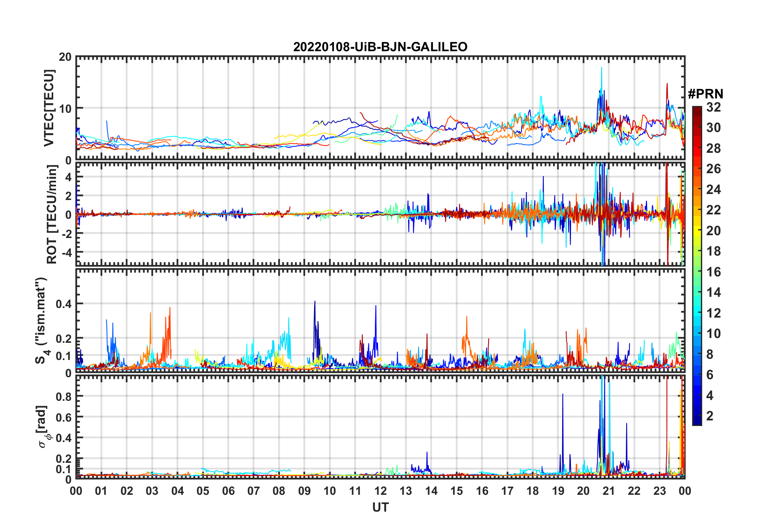The width and height of the screenshot is (761, 532).
Task: Select the 03 tick on the UT axis
Action: [x=152, y=491]
